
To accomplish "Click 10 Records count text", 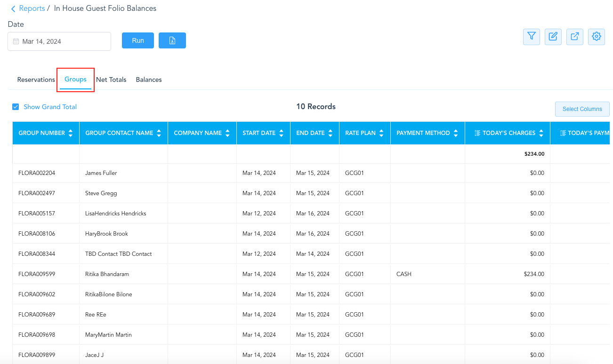I will click(x=316, y=107).
